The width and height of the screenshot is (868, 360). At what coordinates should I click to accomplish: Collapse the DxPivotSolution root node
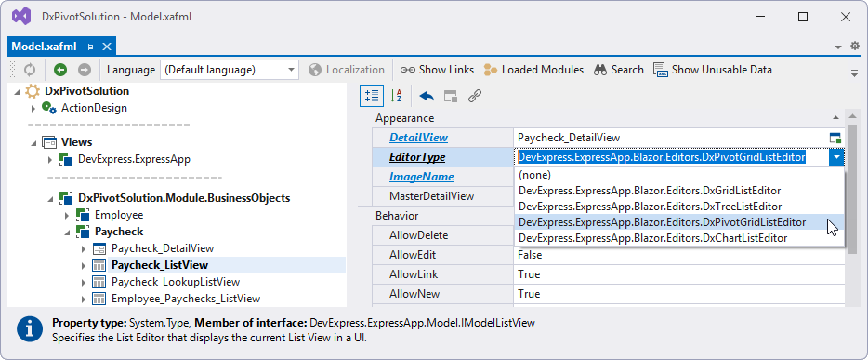[x=18, y=91]
